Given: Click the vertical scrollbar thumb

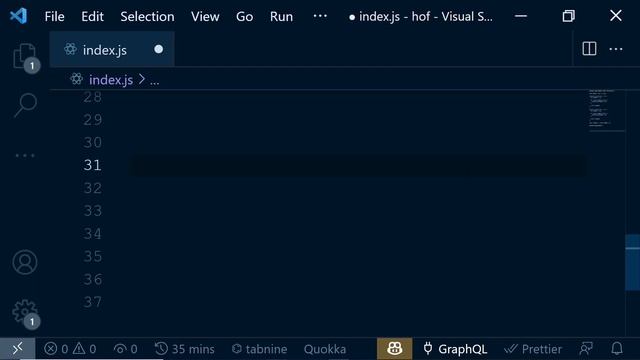Looking at the screenshot, I should point(632,262).
